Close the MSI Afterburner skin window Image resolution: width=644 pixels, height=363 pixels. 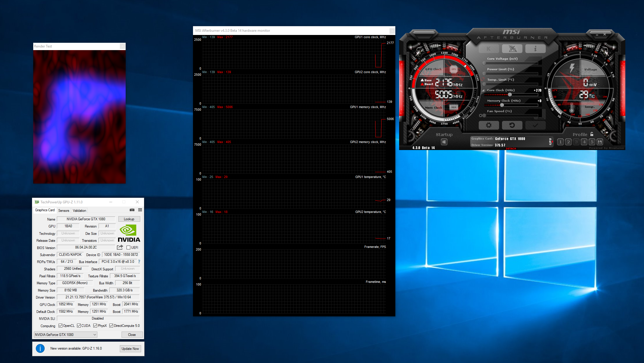[605, 34]
